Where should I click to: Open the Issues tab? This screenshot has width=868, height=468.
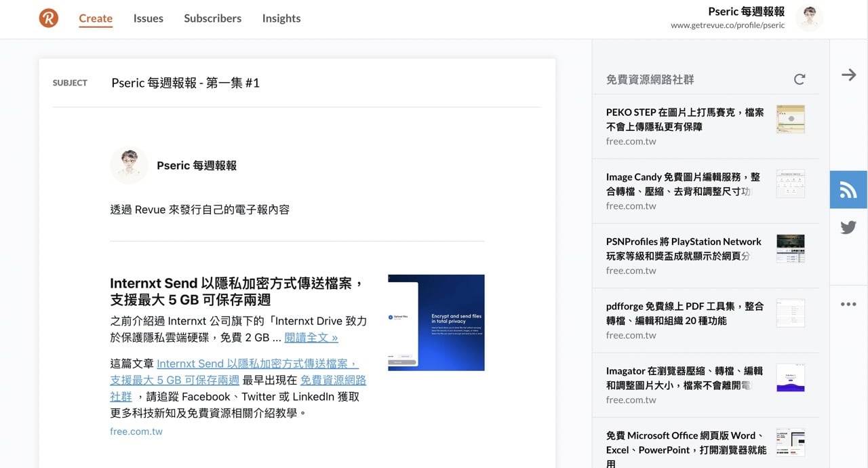(x=148, y=18)
